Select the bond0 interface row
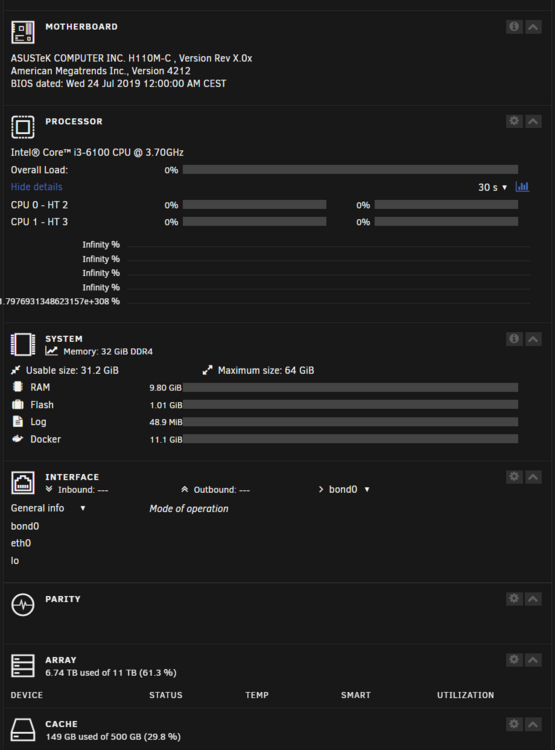Viewport: 555px width, 750px height. (x=25, y=526)
